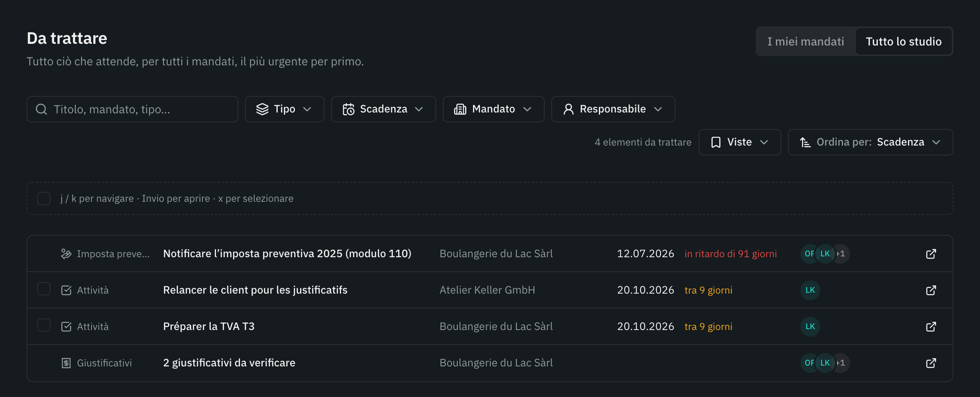Switch to Tutto lo studio tab

tap(904, 41)
